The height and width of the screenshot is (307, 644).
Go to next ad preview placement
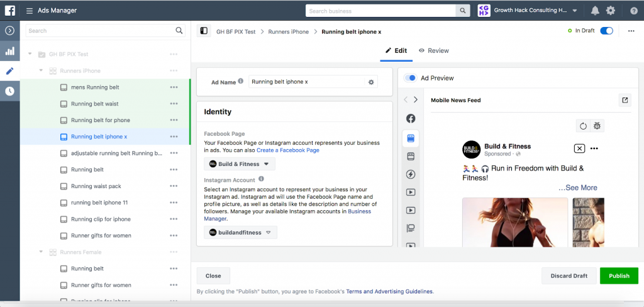coord(416,99)
